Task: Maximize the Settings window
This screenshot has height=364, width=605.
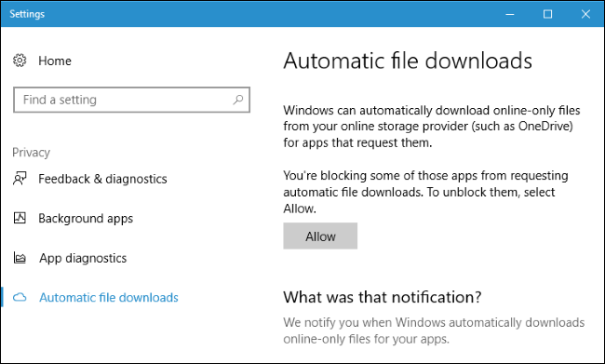Action: tap(547, 14)
